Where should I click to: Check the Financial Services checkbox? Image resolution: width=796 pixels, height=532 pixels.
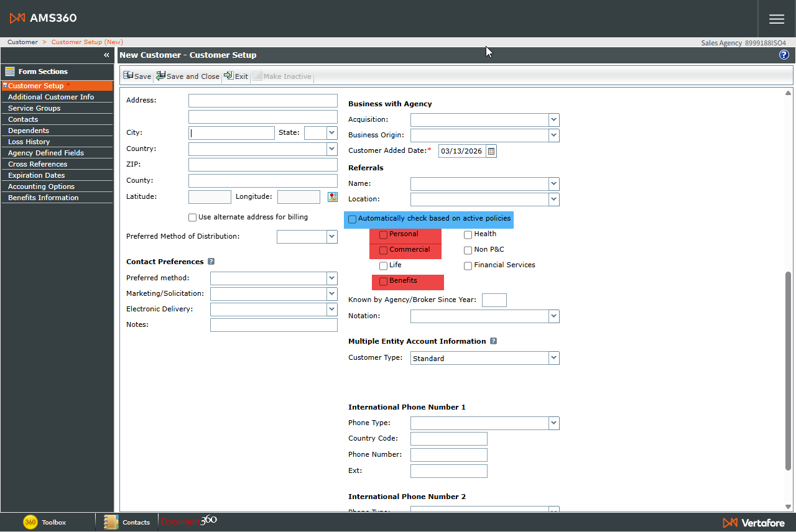pos(468,265)
